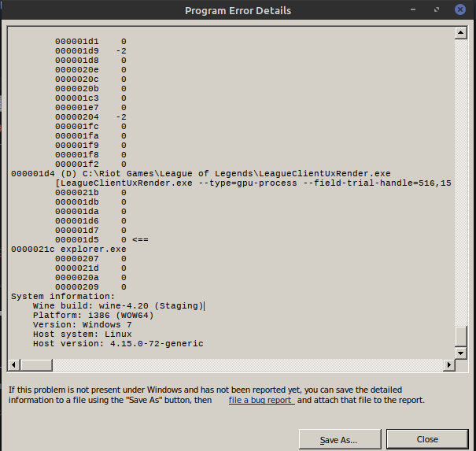Click the thread line '000001d8'
Image resolution: width=476 pixels, height=451 pixels.
point(90,61)
